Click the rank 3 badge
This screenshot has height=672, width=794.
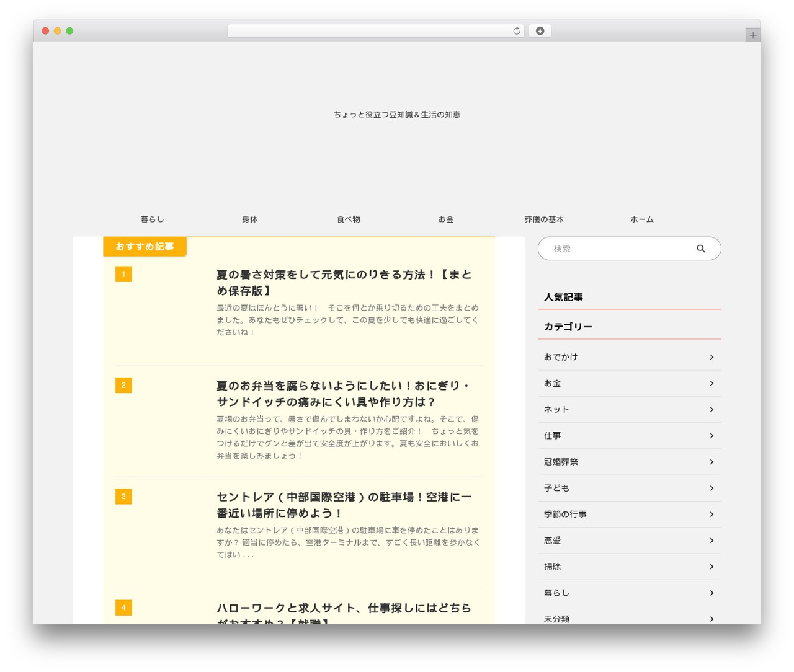pyautogui.click(x=123, y=497)
